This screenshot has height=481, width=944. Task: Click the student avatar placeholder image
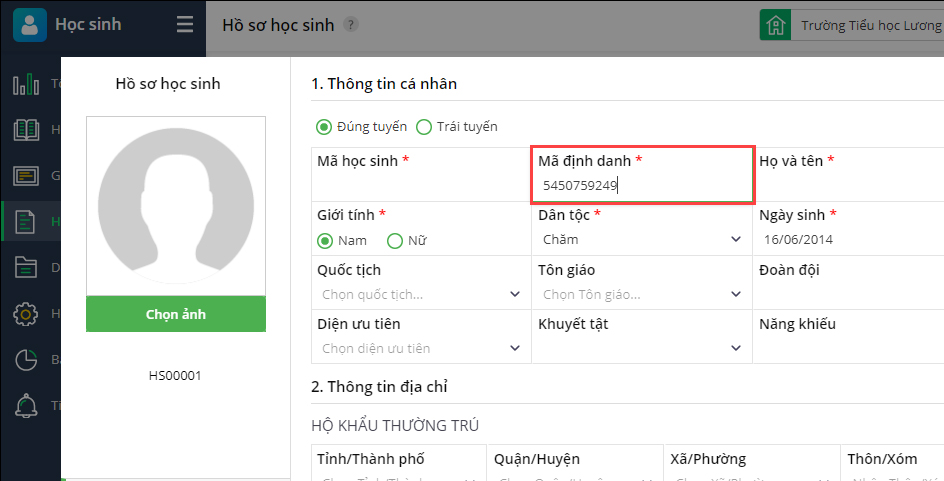point(176,206)
